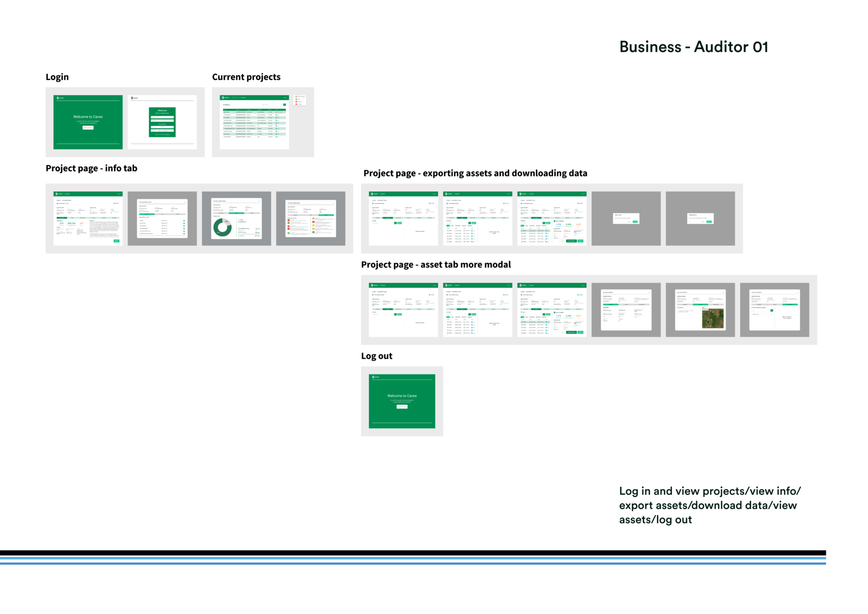Screen dimensions: 868x614
Task: Select the first frame in the exporting assets row
Action: [403, 218]
